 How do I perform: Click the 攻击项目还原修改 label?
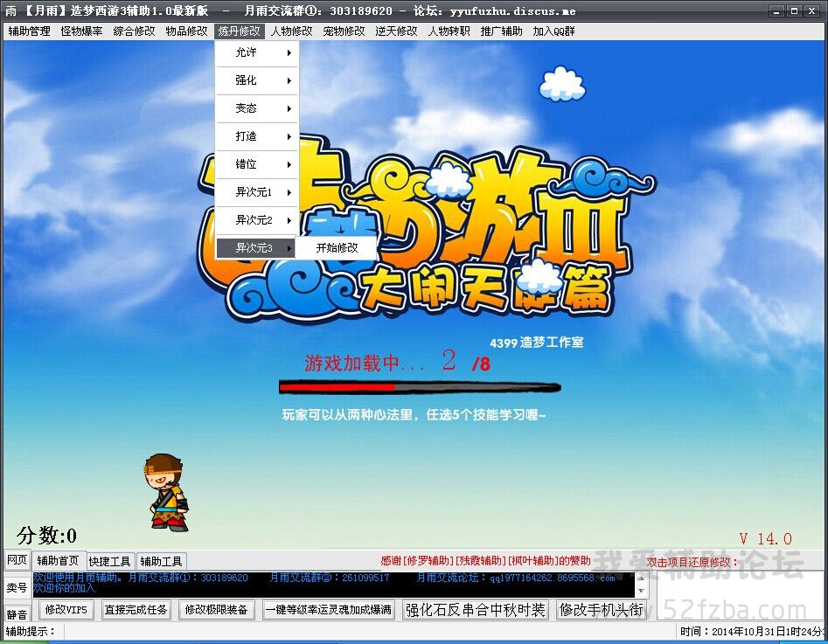tap(692, 562)
